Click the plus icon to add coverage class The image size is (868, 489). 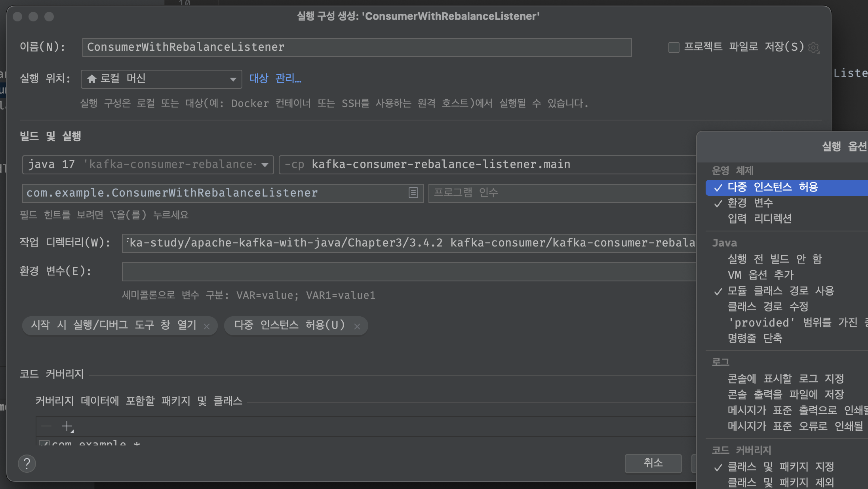pos(67,426)
